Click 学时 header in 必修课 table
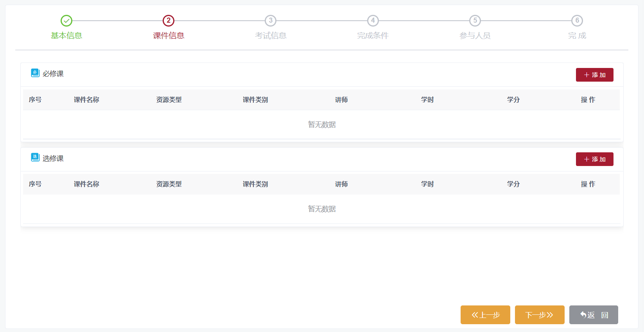Viewport: 644px width, 332px height. point(427,100)
